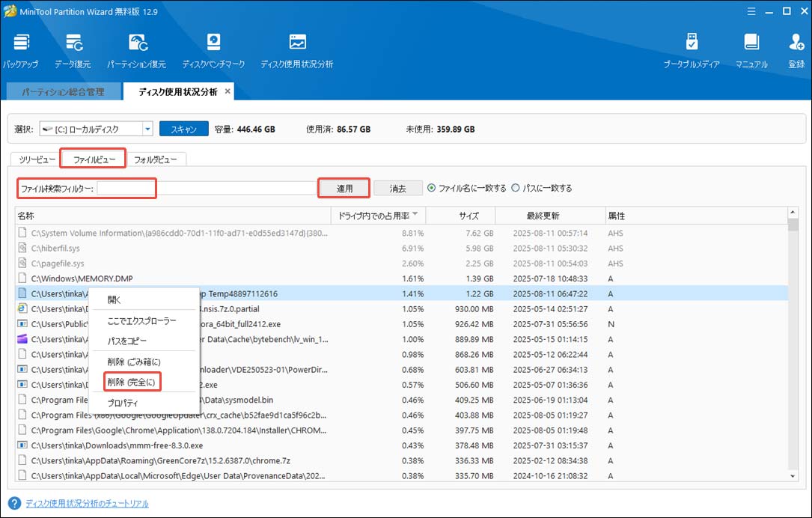Image resolution: width=812 pixels, height=518 pixels.
Task: Sort by 属性 column header
Action: click(696, 216)
